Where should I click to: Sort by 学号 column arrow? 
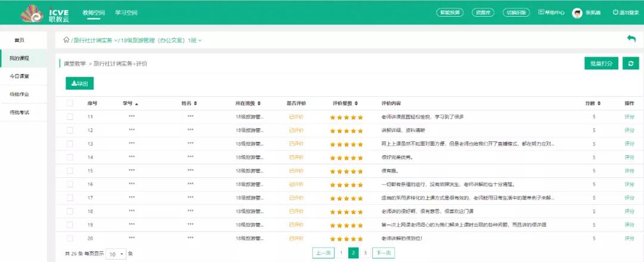pos(137,103)
